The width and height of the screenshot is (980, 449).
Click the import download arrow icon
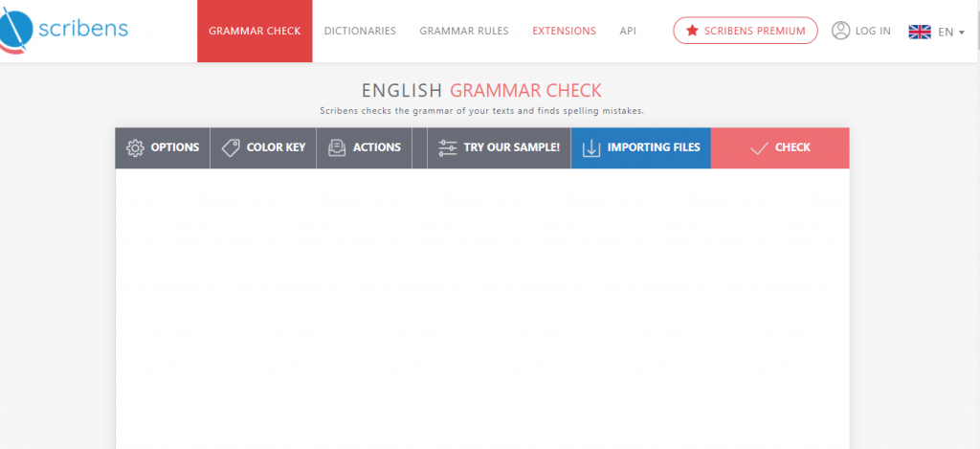[x=591, y=147]
